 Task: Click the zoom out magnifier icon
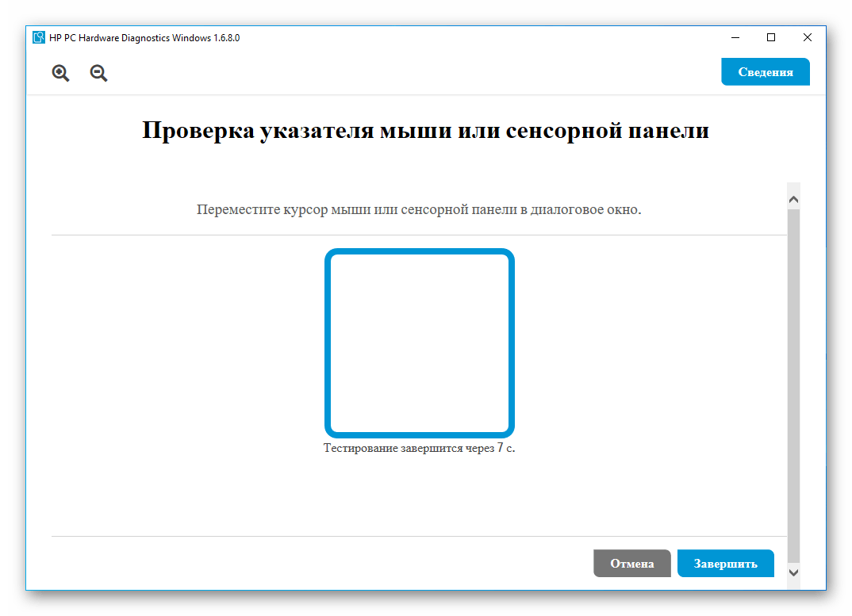(x=98, y=73)
